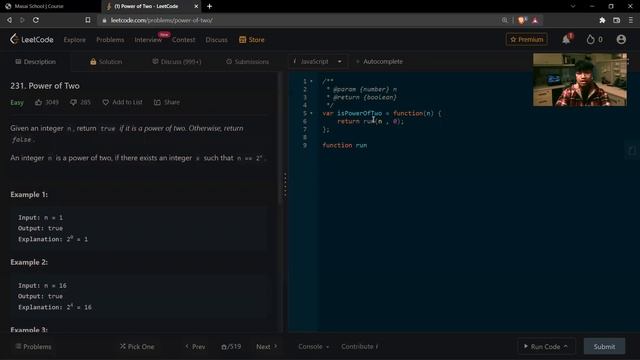Open the streak flame counter
The image size is (640, 360).
(x=594, y=40)
